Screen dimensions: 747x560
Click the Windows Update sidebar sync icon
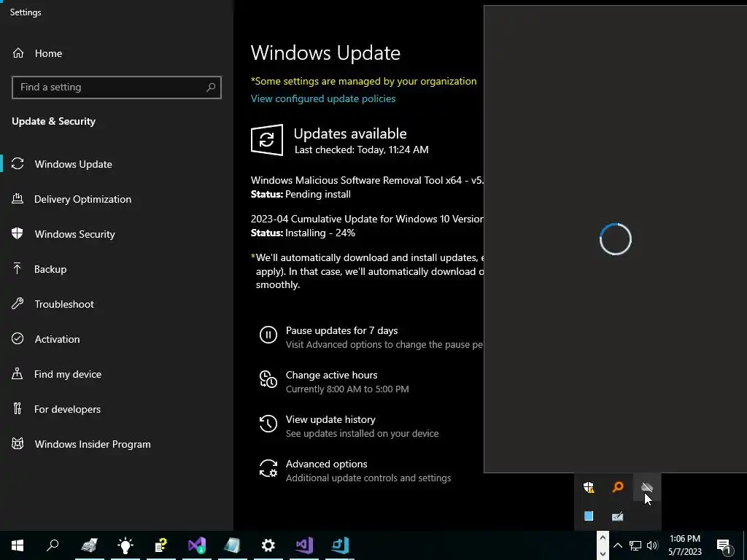[18, 164]
